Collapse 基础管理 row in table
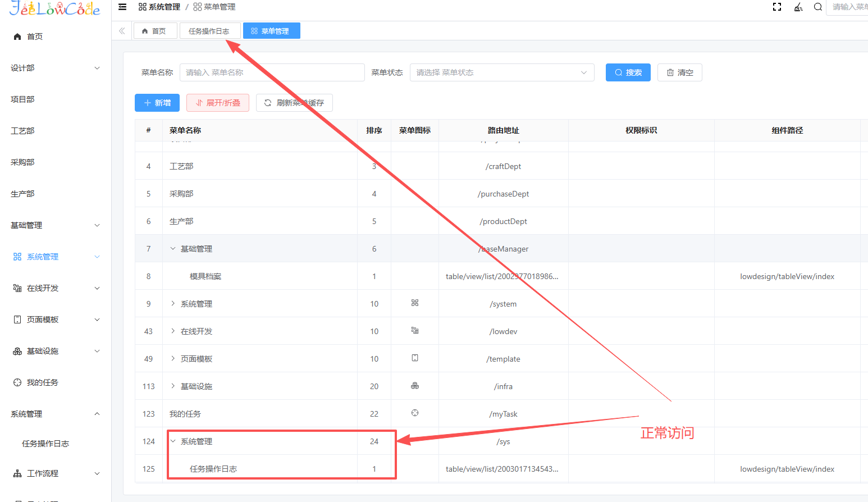This screenshot has height=502, width=868. point(173,248)
